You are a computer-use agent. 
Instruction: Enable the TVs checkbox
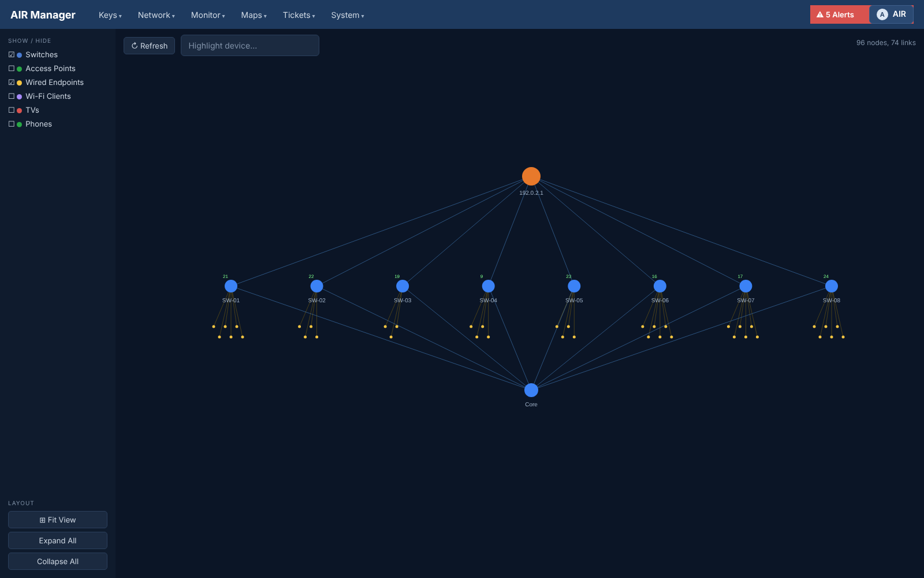point(12,110)
